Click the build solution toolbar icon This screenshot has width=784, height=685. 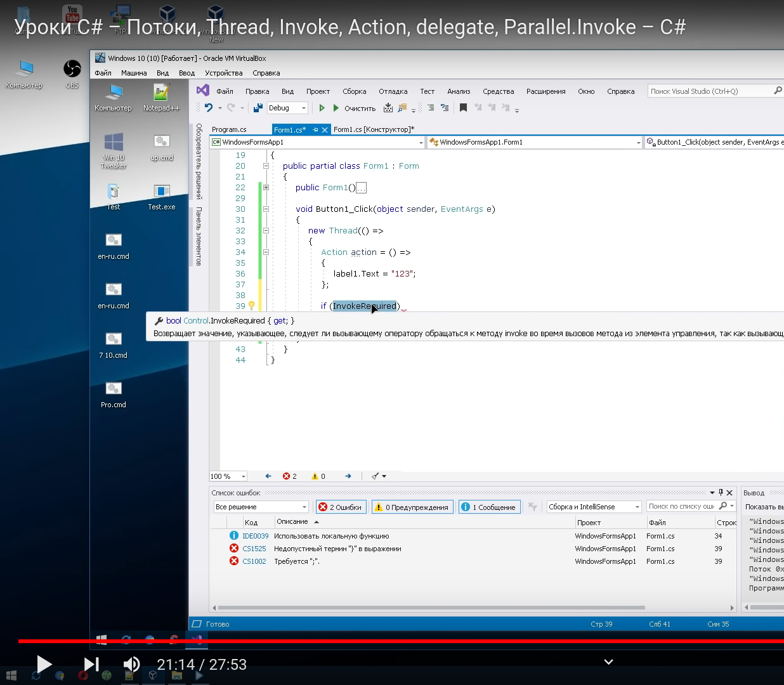(x=388, y=108)
